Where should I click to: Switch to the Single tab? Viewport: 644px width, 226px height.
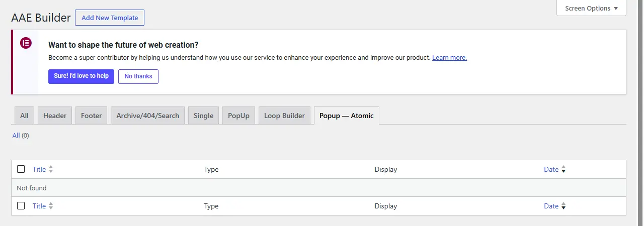(x=204, y=116)
